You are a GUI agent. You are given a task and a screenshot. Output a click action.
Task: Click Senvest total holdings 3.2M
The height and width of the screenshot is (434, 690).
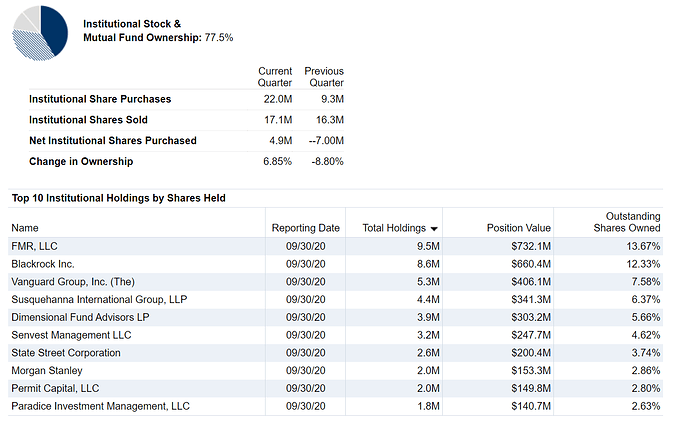tap(428, 335)
